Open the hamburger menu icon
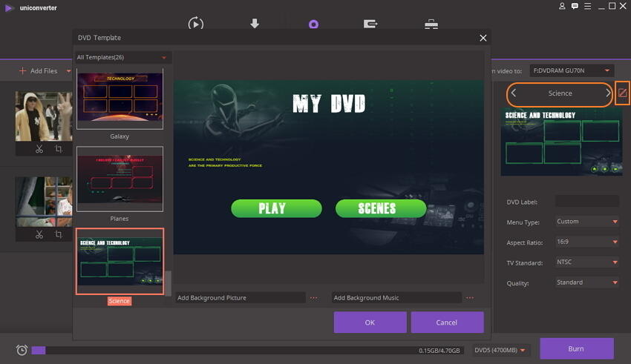The width and height of the screenshot is (631, 364). tap(587, 6)
